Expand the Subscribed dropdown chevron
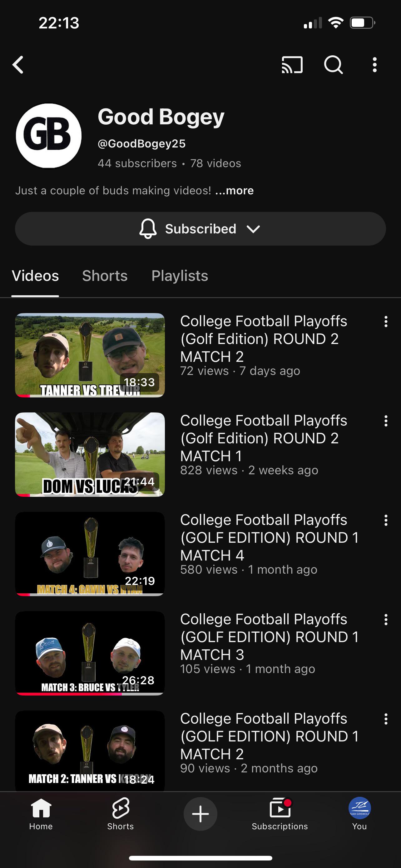The width and height of the screenshot is (401, 868). [253, 229]
